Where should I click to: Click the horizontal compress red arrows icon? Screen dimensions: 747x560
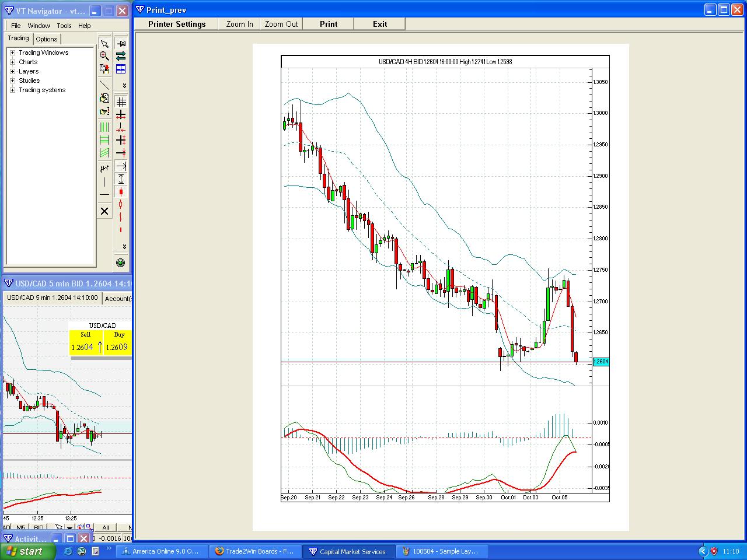tap(121, 127)
